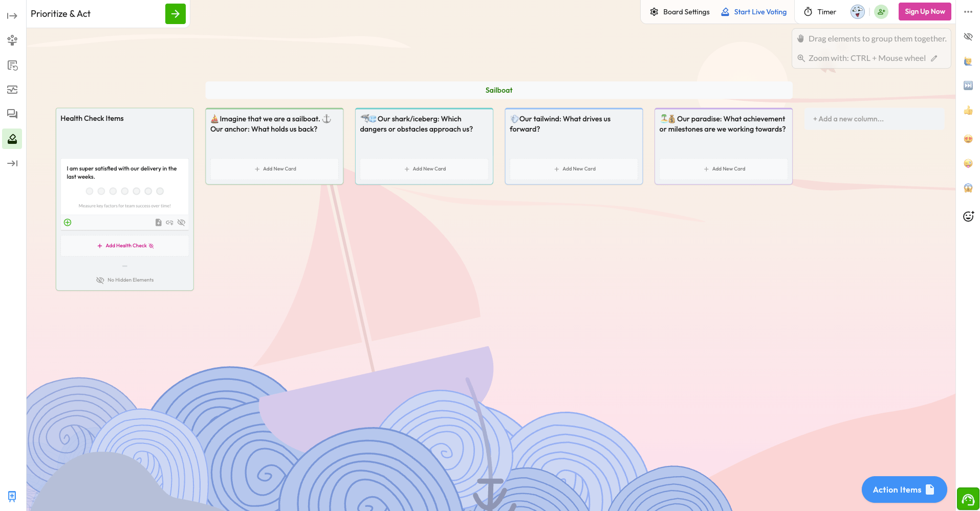
Task: Select the sixth health check rating circle
Action: tap(148, 191)
